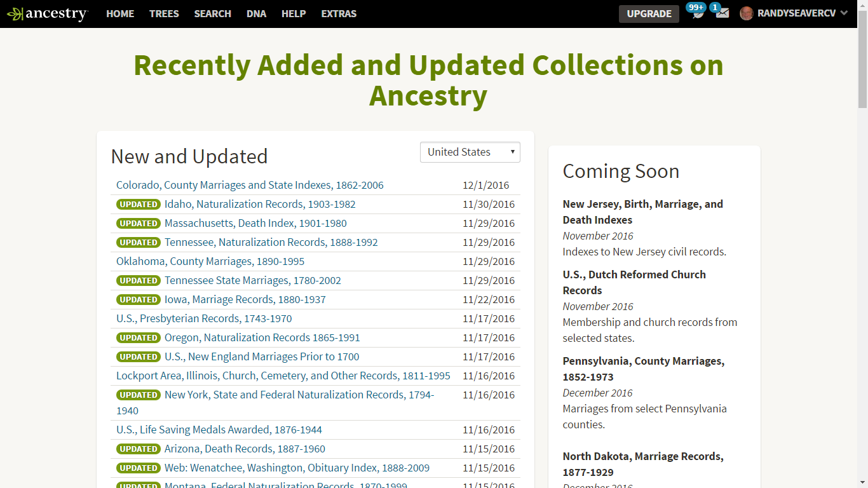This screenshot has height=488, width=868.
Task: Open the DNA section
Action: pyautogui.click(x=256, y=13)
